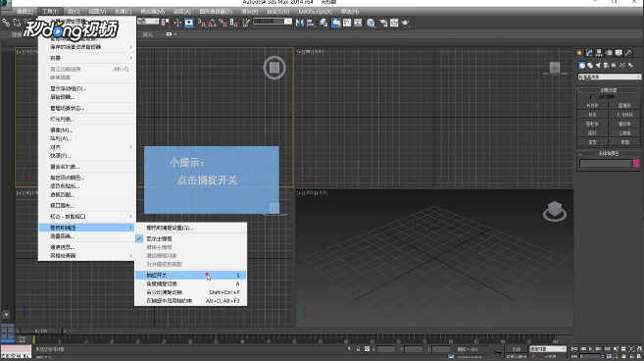
Task: Open Curve Editor toolbar icon
Action: click(x=347, y=23)
